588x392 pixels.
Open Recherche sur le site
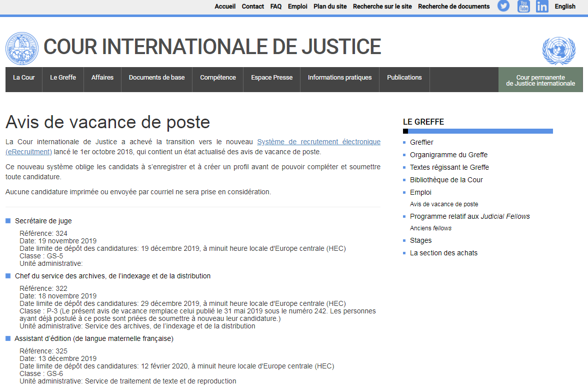[382, 7]
